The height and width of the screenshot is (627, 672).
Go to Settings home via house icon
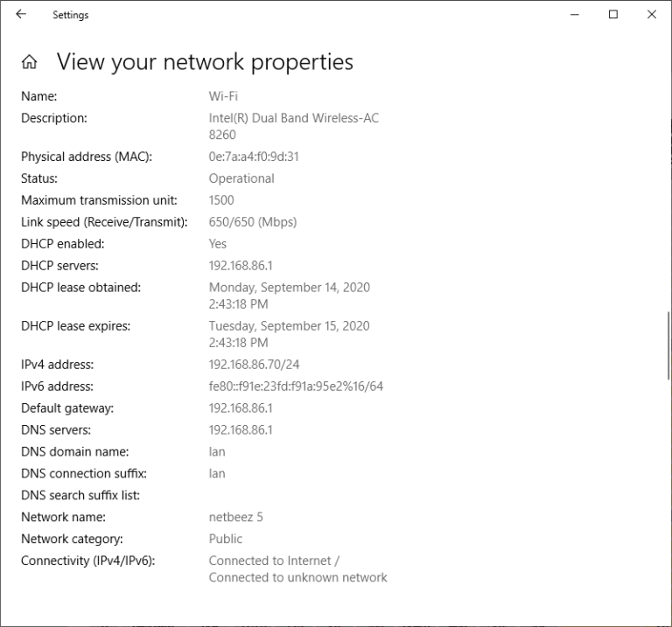click(x=30, y=62)
